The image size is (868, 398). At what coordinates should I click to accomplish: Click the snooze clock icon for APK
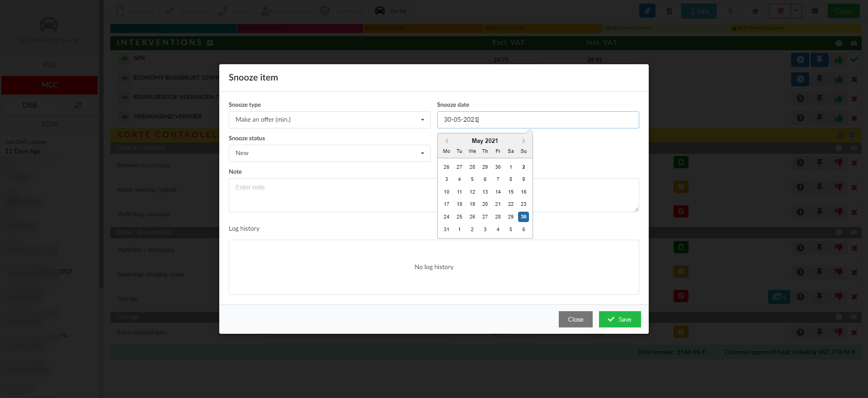click(x=800, y=60)
